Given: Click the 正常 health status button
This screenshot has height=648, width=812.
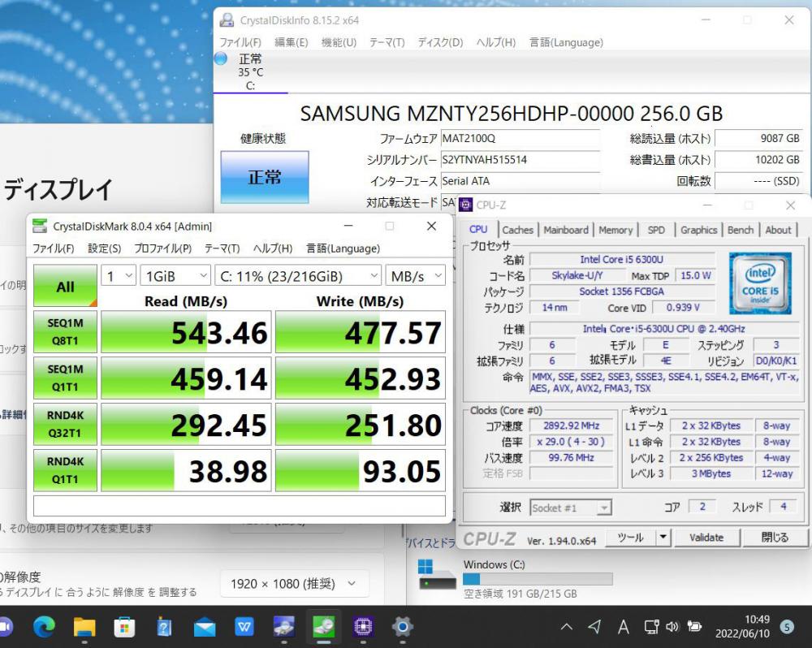Looking at the screenshot, I should [x=265, y=177].
